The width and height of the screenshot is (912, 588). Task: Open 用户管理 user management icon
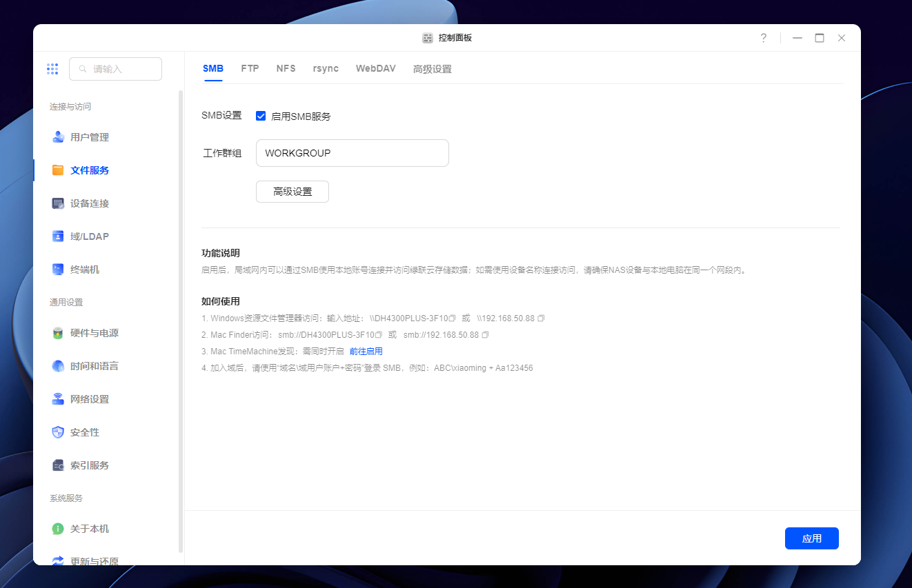click(59, 137)
